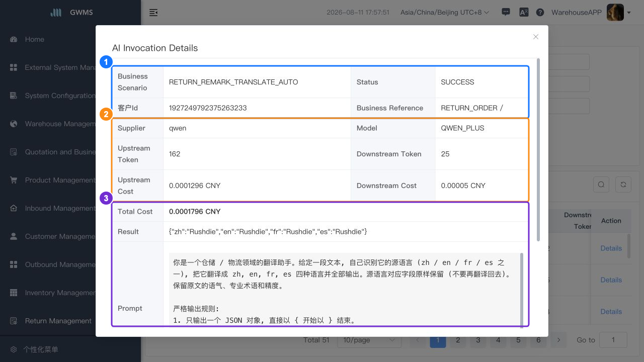Click the Return Management icon
Image resolution: width=644 pixels, height=362 pixels.
[14, 321]
